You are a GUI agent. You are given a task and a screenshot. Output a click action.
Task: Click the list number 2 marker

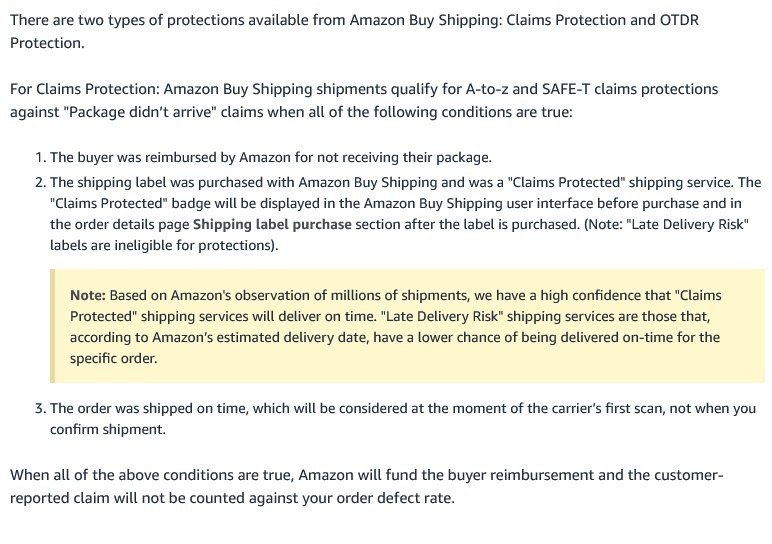tap(40, 183)
